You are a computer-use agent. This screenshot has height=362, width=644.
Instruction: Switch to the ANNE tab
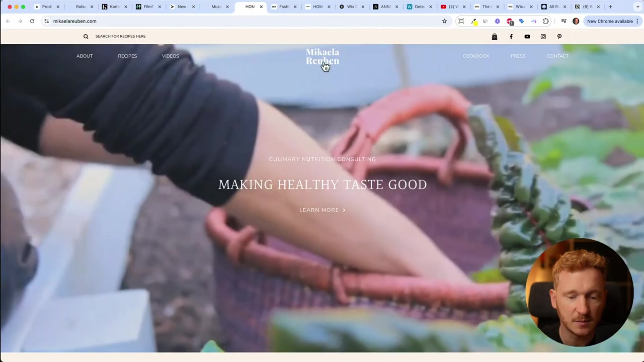tap(385, 7)
